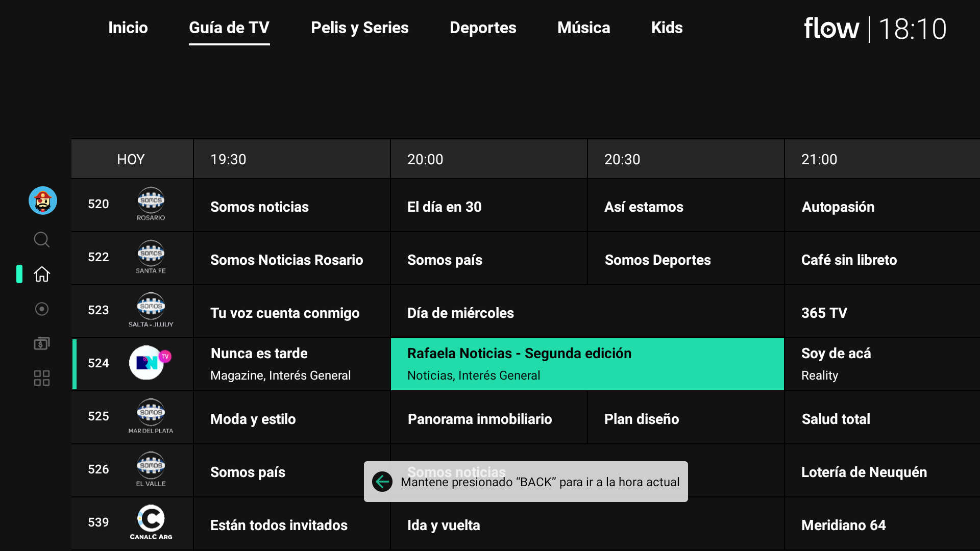Click the back arrow icon in hint
Image resolution: width=980 pixels, height=551 pixels.
(x=382, y=482)
